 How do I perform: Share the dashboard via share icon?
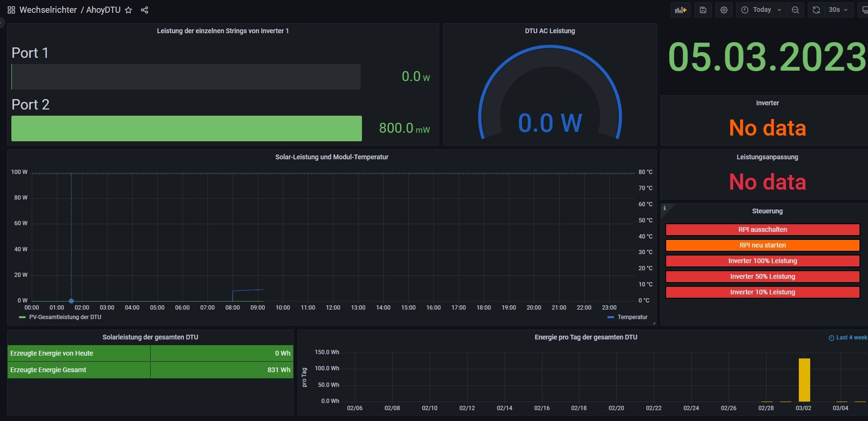pyautogui.click(x=145, y=10)
